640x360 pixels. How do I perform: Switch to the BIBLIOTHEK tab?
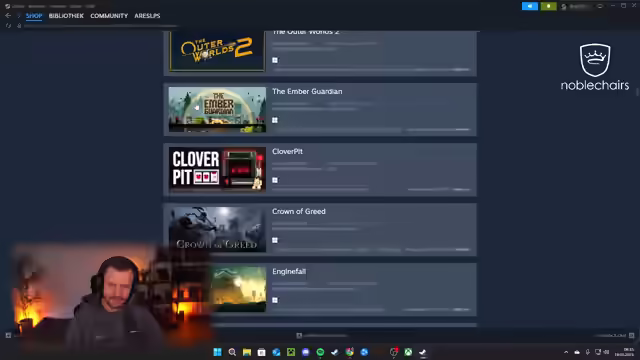[x=66, y=16]
